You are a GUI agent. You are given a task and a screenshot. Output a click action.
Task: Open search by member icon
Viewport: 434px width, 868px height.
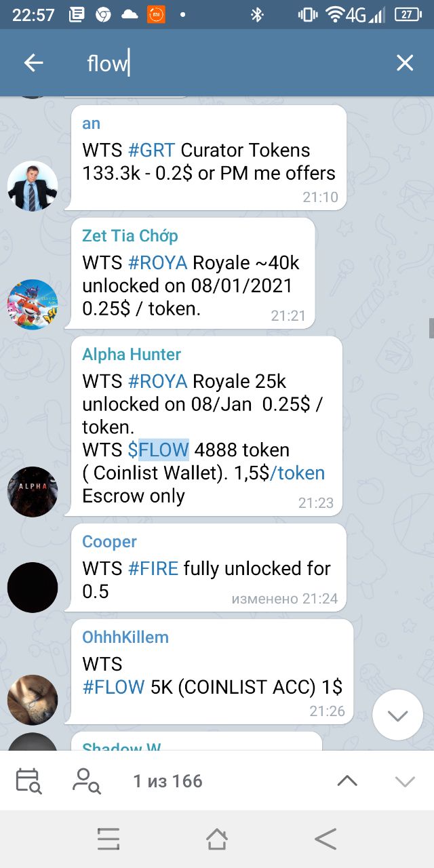87,781
